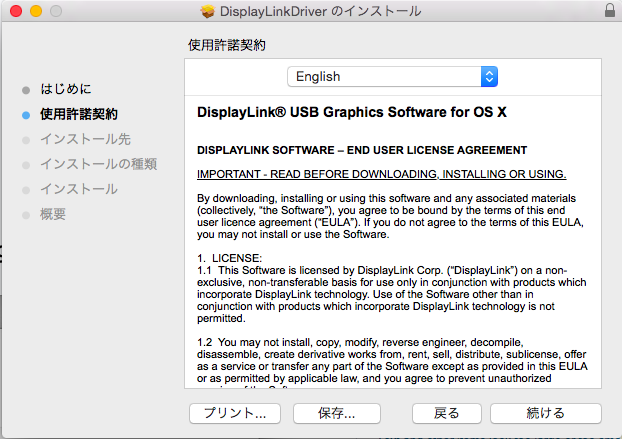Click the lock icon in the title bar
This screenshot has width=622, height=439.
(610, 10)
